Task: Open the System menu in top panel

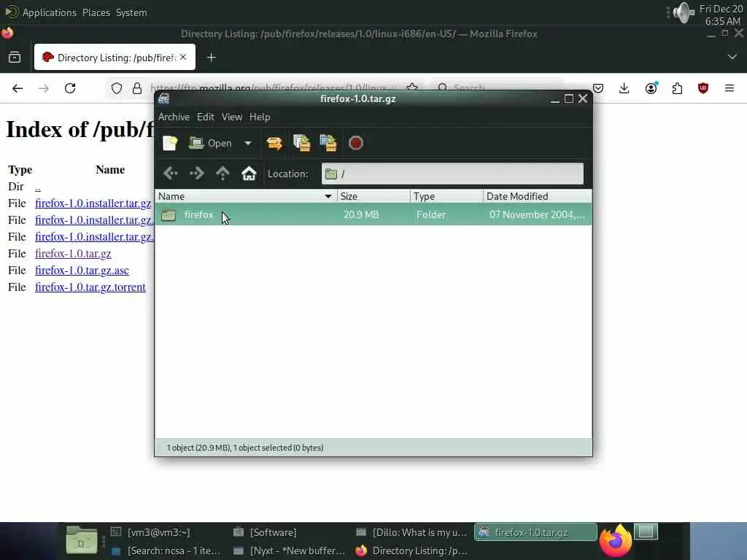Action: coord(131,12)
